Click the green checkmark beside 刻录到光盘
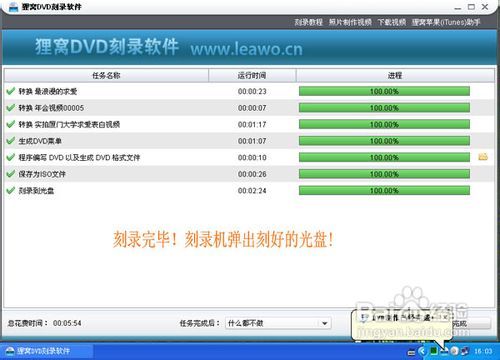Viewport: 500px width, 360px height. point(11,190)
